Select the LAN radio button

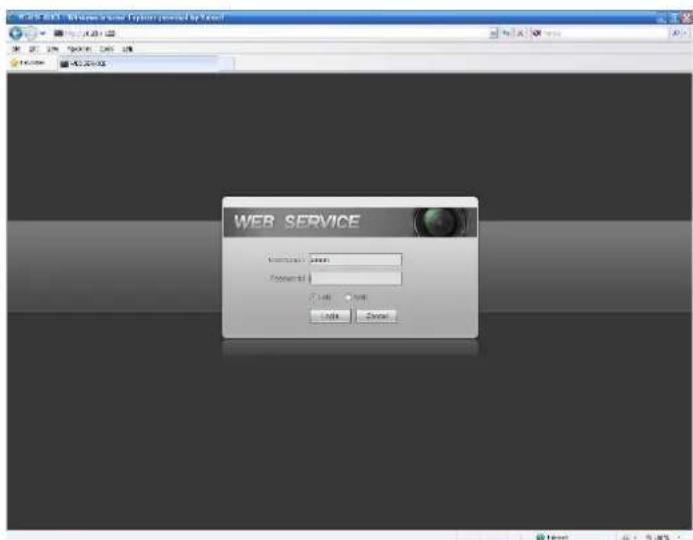pyautogui.click(x=313, y=297)
